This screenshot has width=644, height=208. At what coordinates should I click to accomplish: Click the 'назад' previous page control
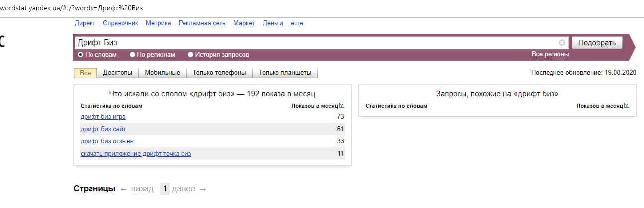(x=137, y=189)
